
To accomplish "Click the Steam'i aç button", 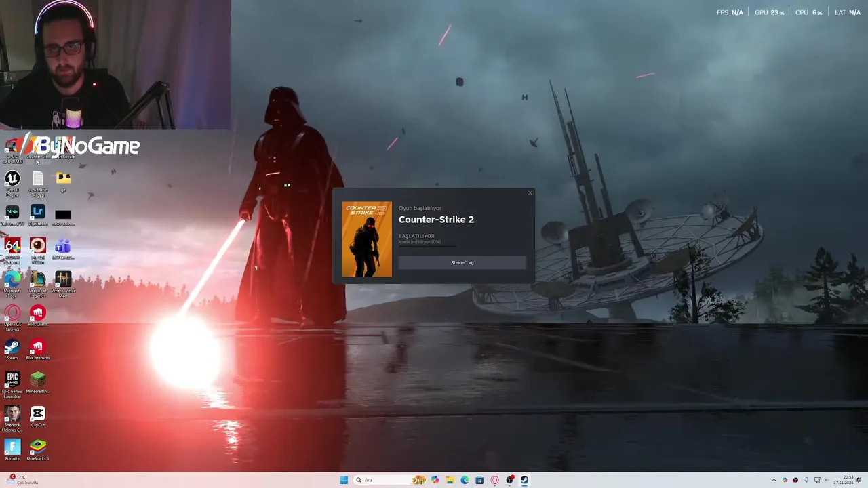I will point(462,262).
